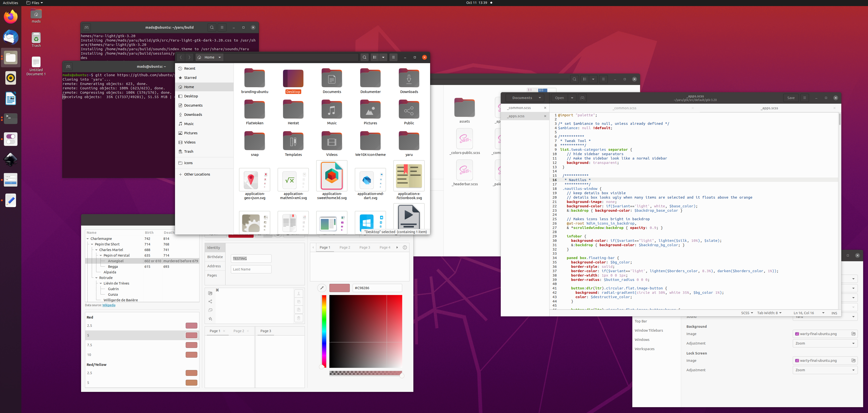Click the add-to-favorites star icon
868x413 pixels.
click(x=210, y=319)
